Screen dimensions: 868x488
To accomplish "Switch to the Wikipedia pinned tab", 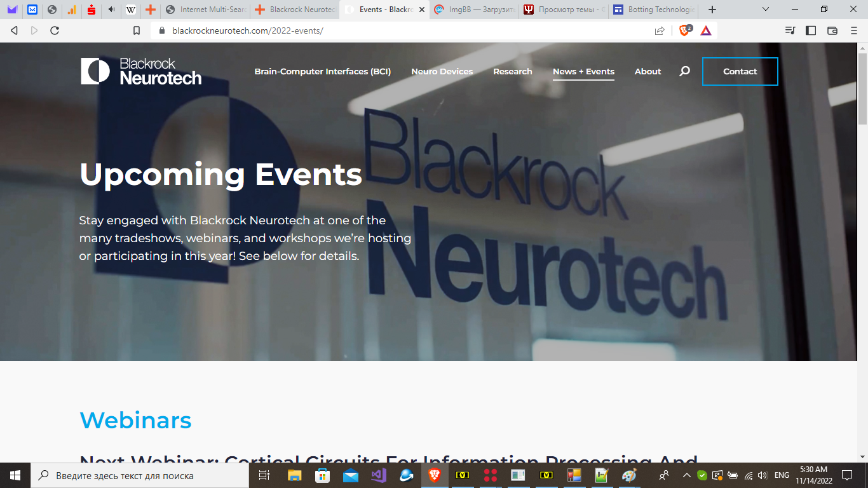I will (131, 10).
